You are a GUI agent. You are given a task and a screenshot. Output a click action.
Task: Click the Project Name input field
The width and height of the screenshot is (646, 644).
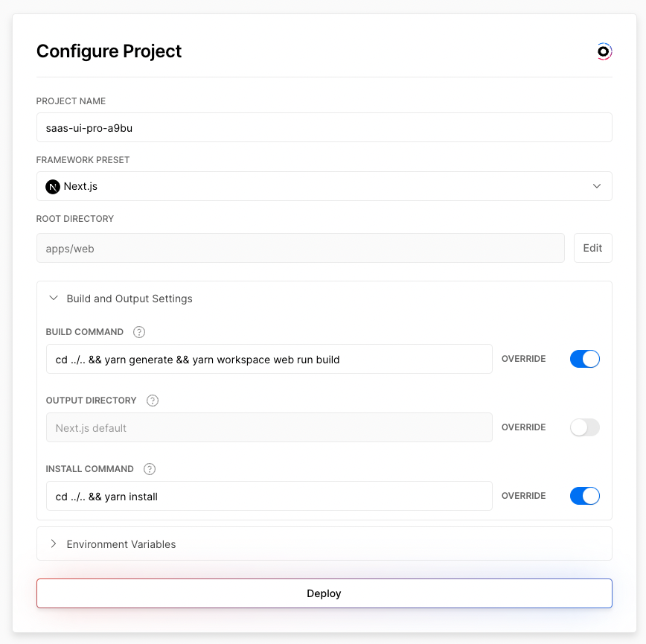coord(324,127)
